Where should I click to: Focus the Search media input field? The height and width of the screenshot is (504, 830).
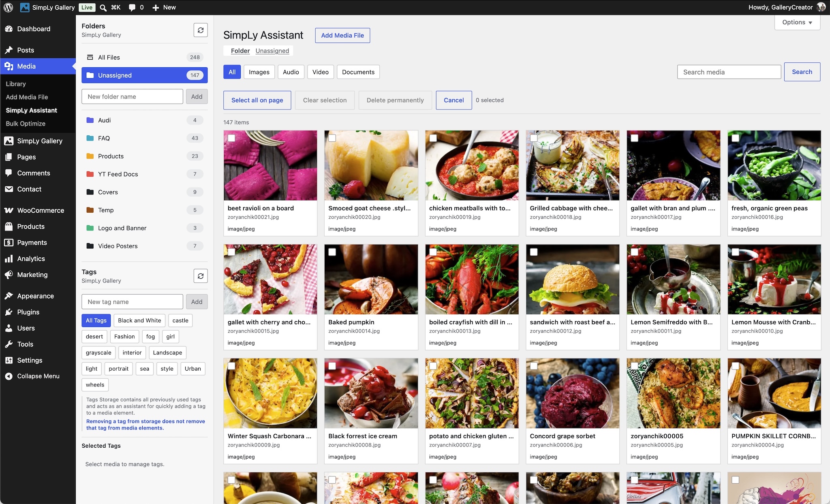click(x=729, y=72)
